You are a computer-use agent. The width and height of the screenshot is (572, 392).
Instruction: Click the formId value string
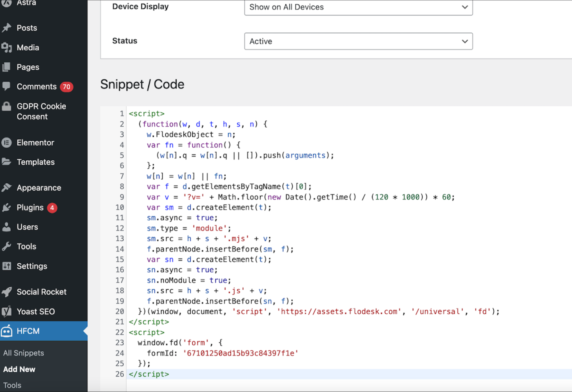click(241, 353)
